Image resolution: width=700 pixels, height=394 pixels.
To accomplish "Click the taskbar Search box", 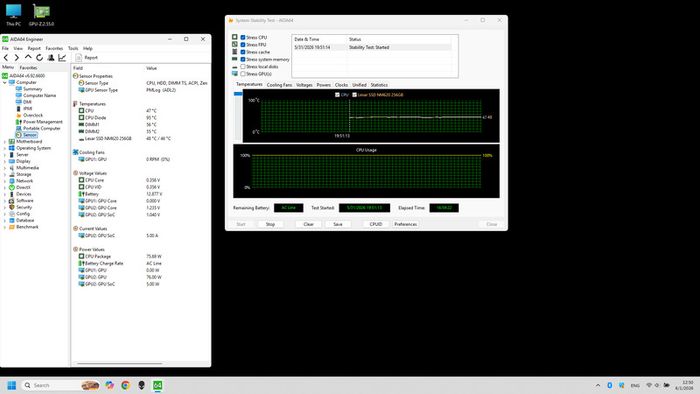I will click(60, 385).
